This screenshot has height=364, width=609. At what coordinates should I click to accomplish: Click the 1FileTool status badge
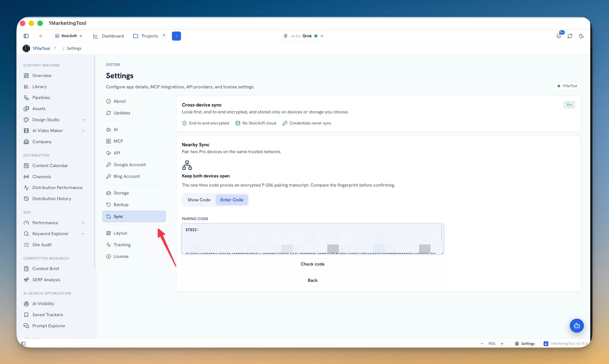[x=567, y=86]
